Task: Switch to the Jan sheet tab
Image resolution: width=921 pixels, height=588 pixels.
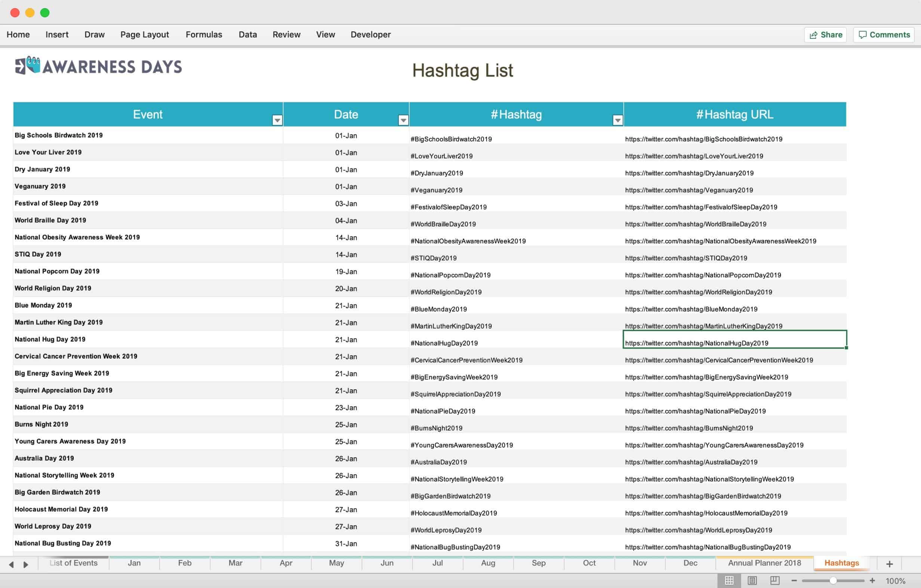Action: point(134,563)
